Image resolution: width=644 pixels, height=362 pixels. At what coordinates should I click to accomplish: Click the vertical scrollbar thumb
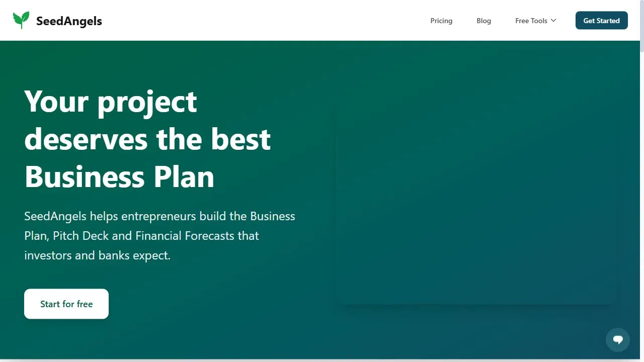[641, 25]
